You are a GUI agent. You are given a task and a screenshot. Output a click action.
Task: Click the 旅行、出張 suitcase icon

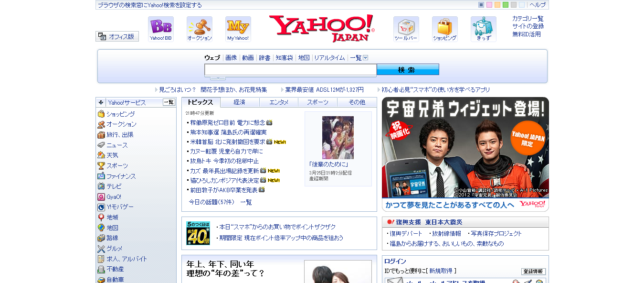point(101,135)
